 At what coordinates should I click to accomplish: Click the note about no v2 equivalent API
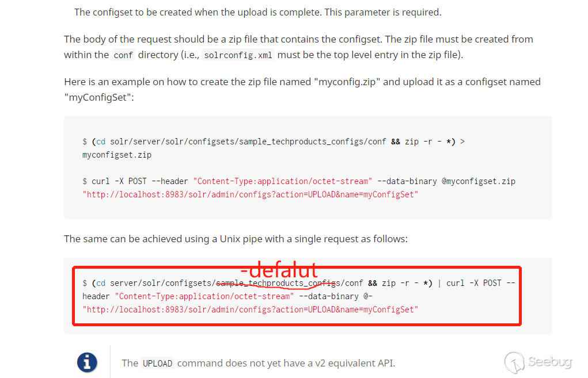click(x=259, y=364)
